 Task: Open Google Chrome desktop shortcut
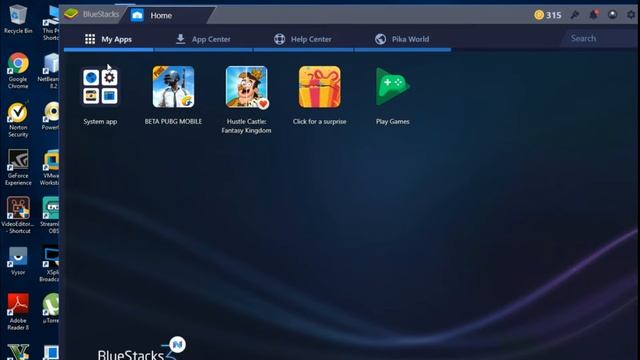click(x=18, y=70)
